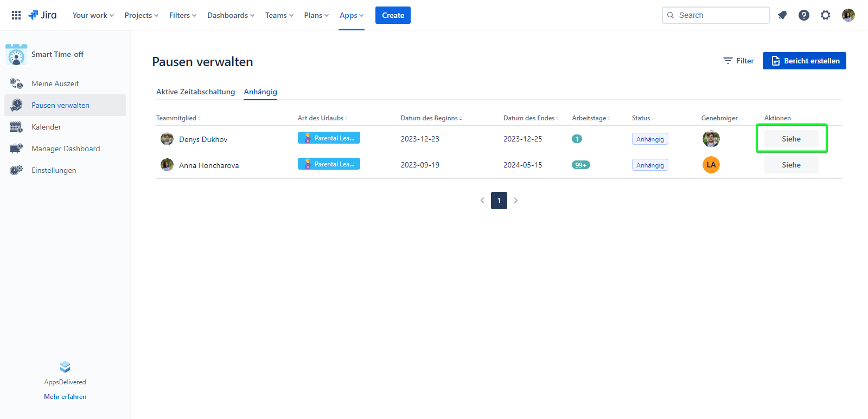
Task: Expand the Teams dropdown menu
Action: coord(279,15)
